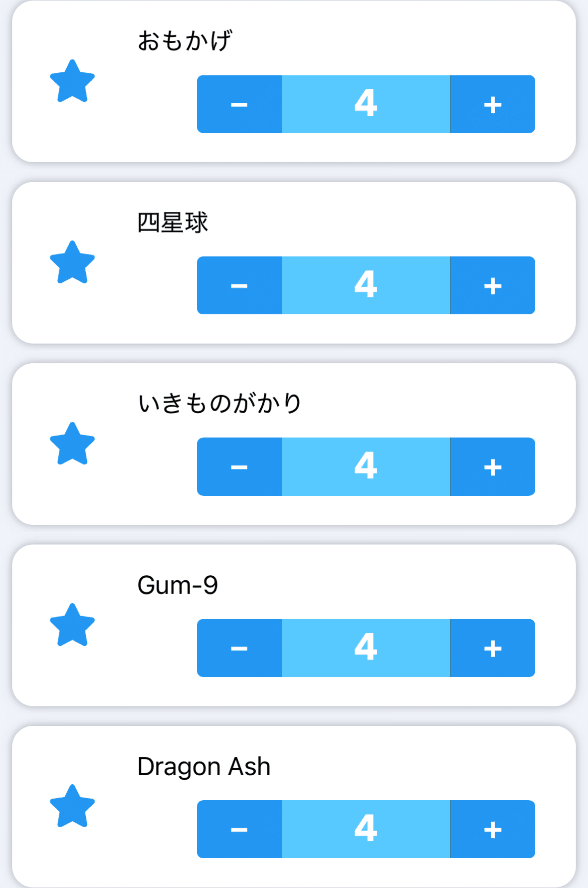This screenshot has height=888, width=588.
Task: Reduce the いきものがかり value by one
Action: point(239,467)
